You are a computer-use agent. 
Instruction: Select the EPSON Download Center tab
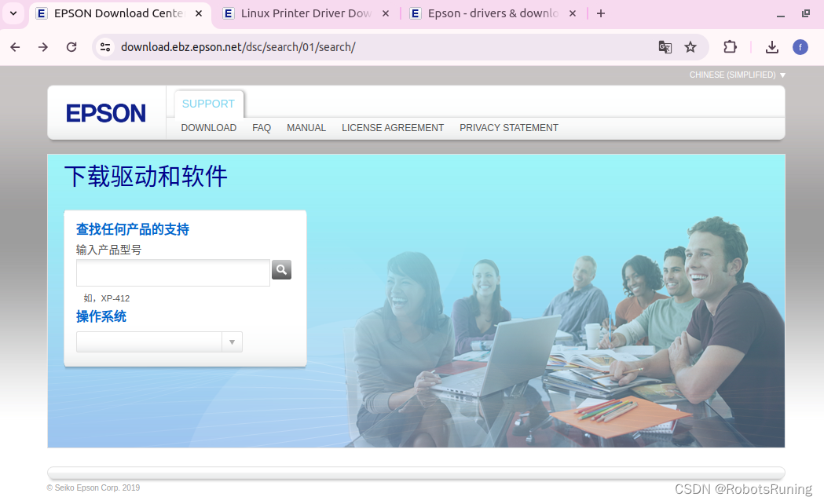(119, 13)
